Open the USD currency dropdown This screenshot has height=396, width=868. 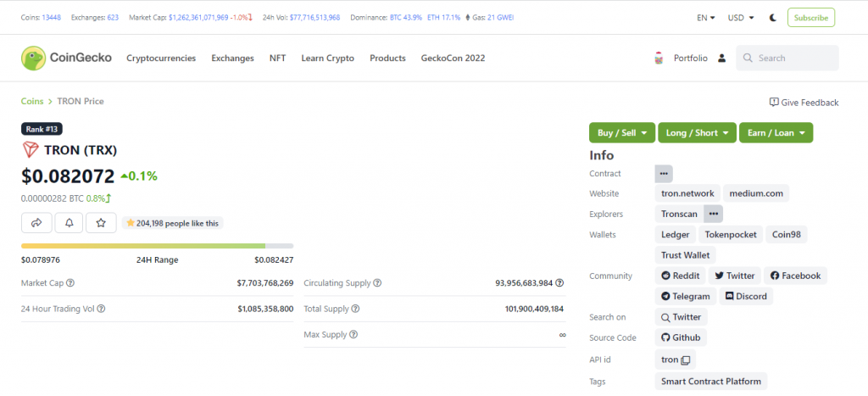point(741,18)
